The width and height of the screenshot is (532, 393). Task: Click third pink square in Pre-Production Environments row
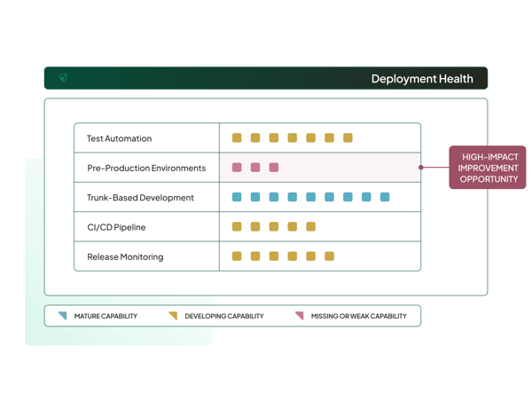click(274, 168)
